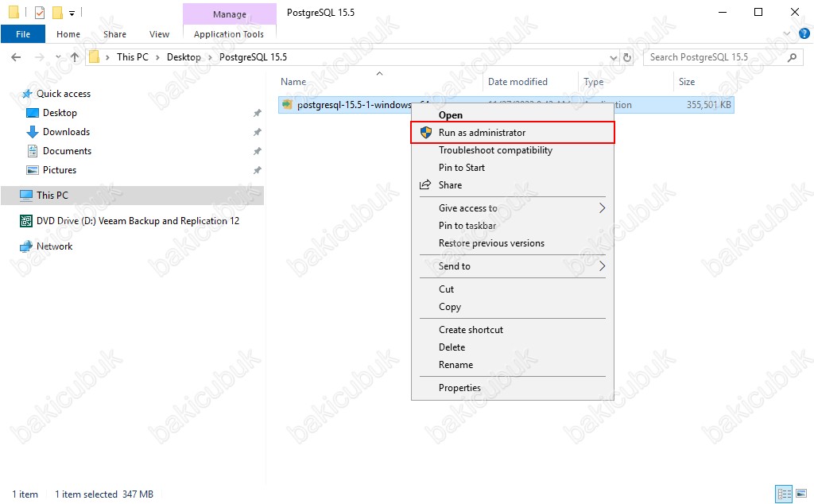Unpin Documents using its pin icon

tap(257, 151)
